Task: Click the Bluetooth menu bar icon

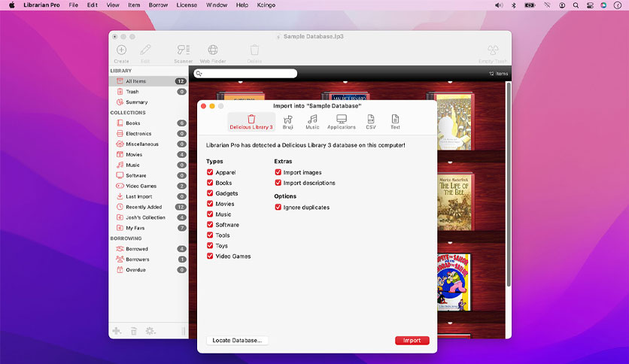Action: pos(514,5)
